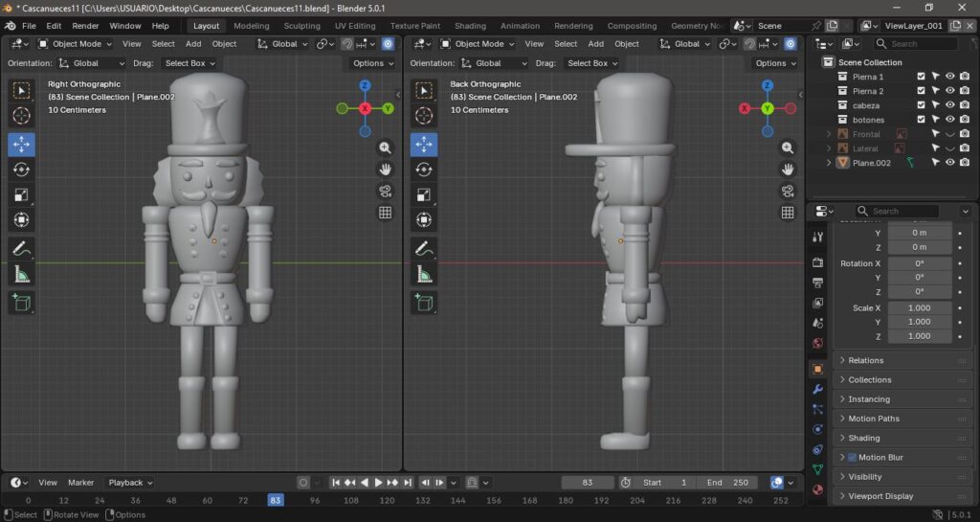The image size is (980, 522).
Task: Toggle camera view icon in right viewport
Action: click(x=788, y=191)
